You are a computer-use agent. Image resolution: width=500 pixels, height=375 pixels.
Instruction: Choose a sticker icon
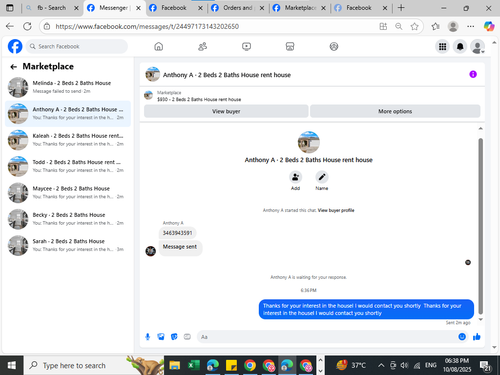(x=174, y=337)
